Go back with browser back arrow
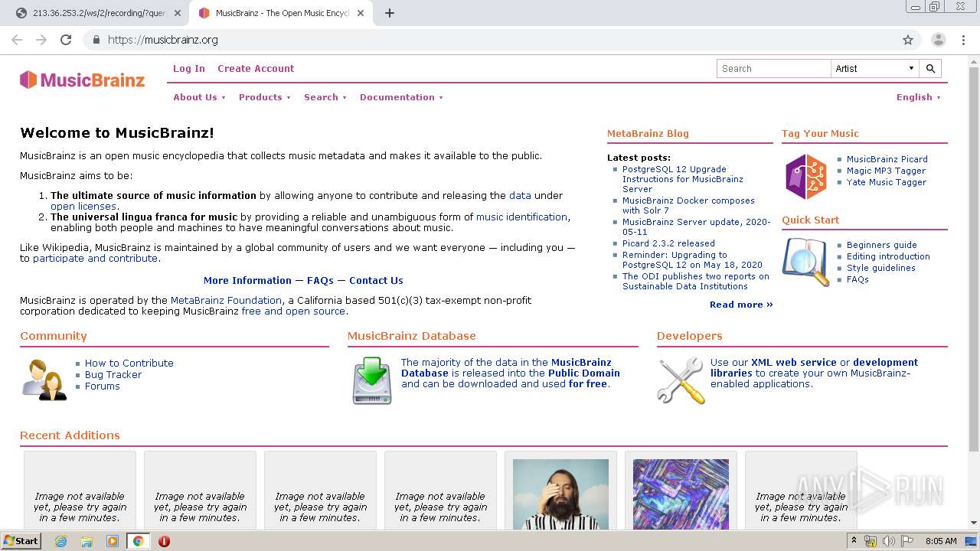Screen dimensions: 980x551 [17, 40]
